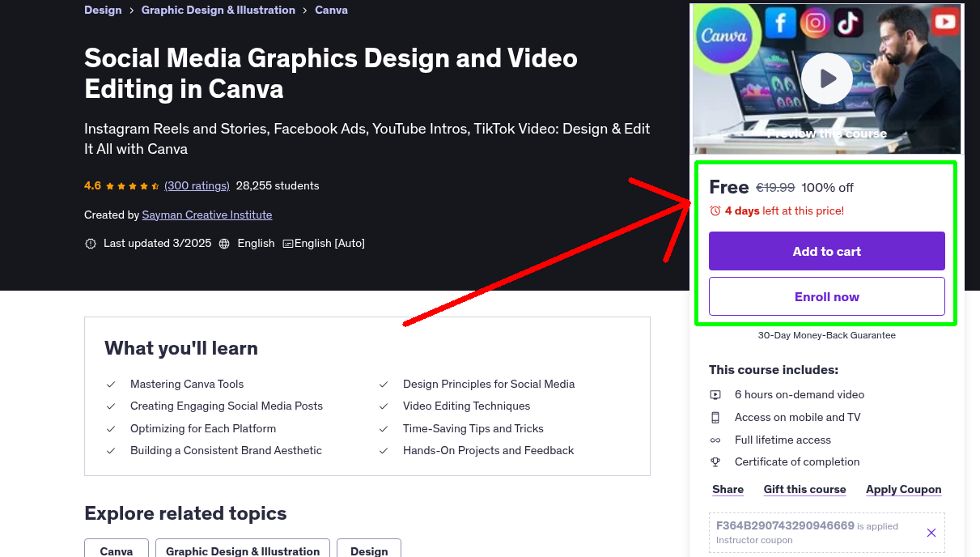Click 'Certificate of completion' text
This screenshot has width=980, height=557.
(x=797, y=461)
